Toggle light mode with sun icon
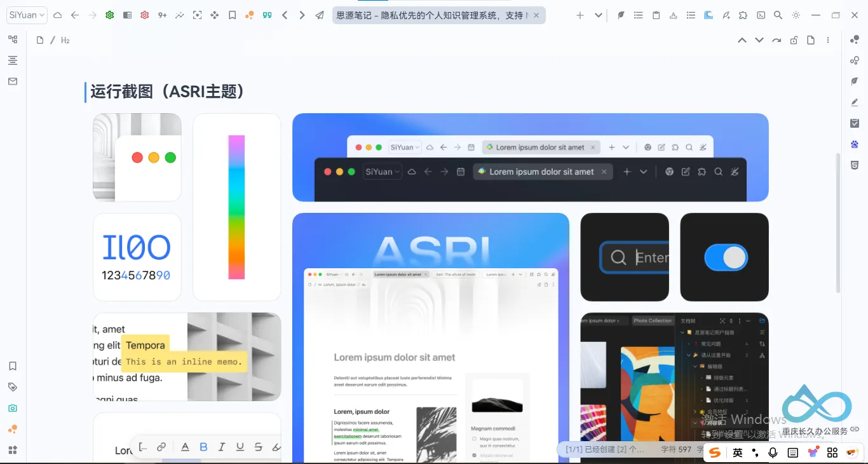Viewport: 868px width, 464px height. [x=796, y=15]
